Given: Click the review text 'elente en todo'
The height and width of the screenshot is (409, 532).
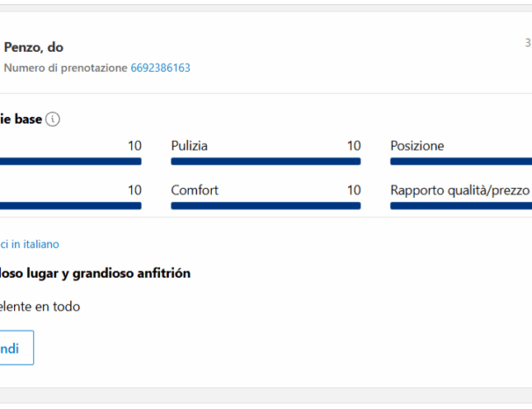Looking at the screenshot, I should pos(40,306).
